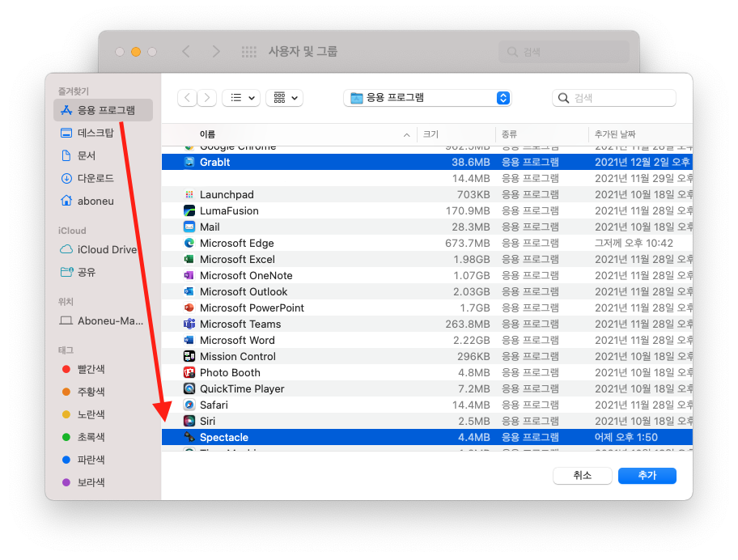The height and width of the screenshot is (560, 738).
Task: Click the 38.6MB size of GrabIt
Action: click(x=471, y=163)
